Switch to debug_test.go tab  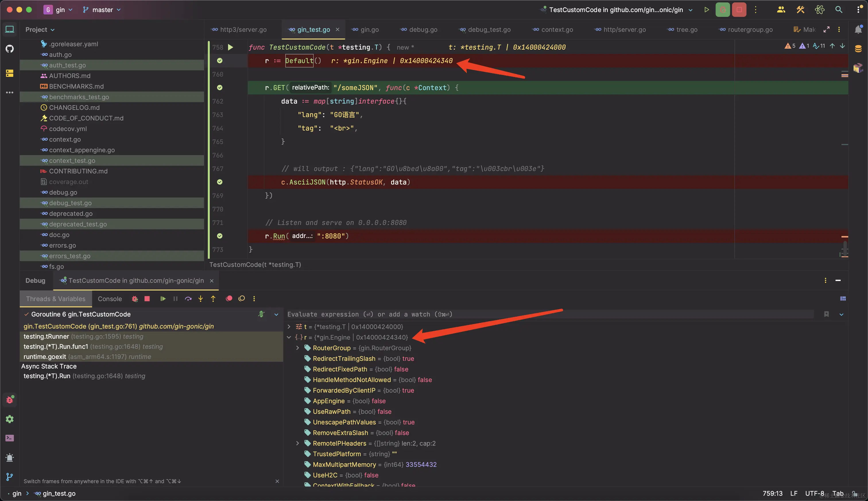point(485,30)
